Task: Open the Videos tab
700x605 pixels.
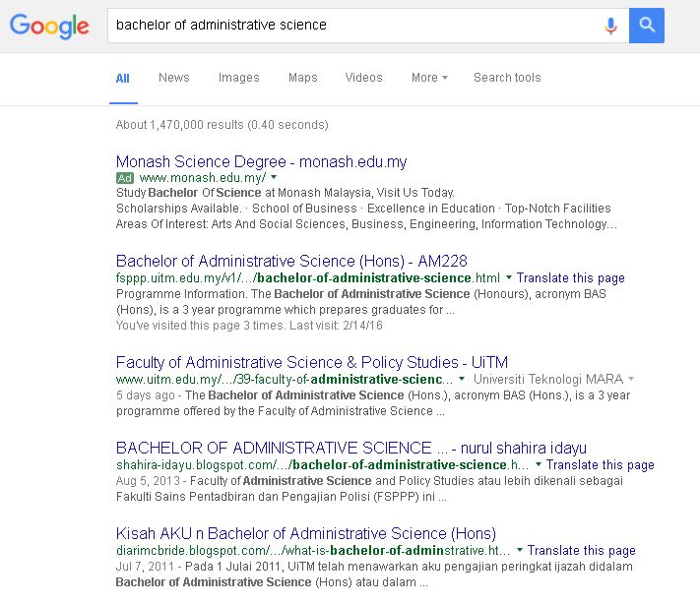Action: tap(364, 78)
